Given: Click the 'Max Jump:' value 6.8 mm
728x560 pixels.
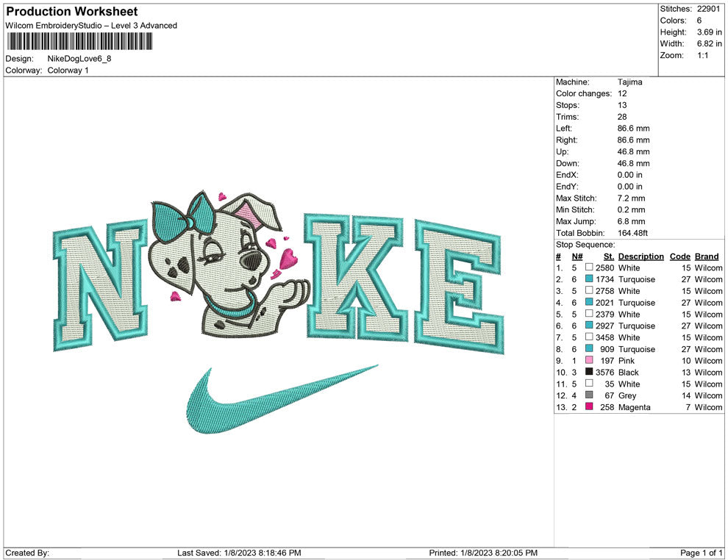Looking at the screenshot, I should (631, 221).
